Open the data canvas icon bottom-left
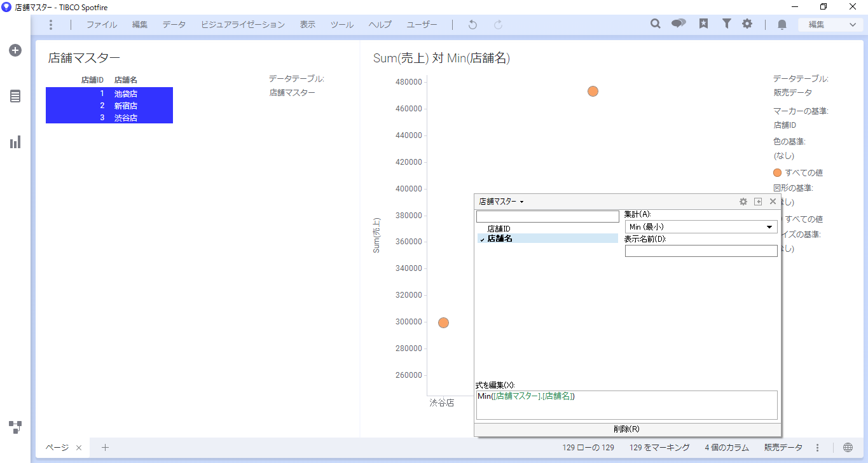 tap(15, 427)
